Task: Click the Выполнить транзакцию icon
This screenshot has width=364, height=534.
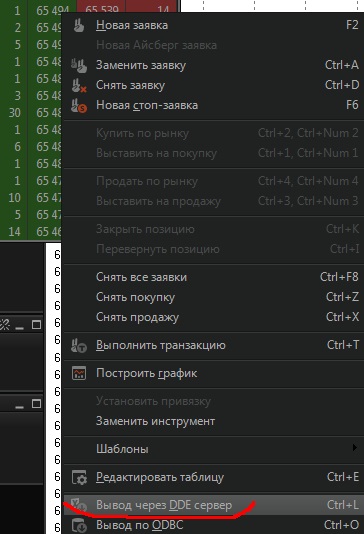Action: pyautogui.click(x=79, y=346)
